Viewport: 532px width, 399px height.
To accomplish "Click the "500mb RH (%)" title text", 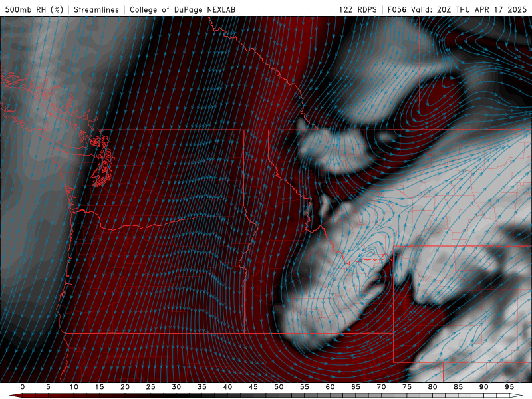I will click(x=34, y=9).
